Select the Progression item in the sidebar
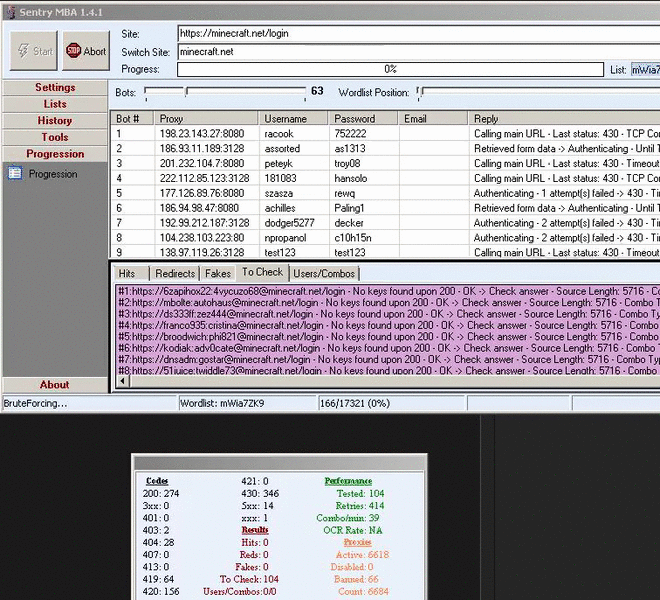The height and width of the screenshot is (600, 660). point(53,174)
